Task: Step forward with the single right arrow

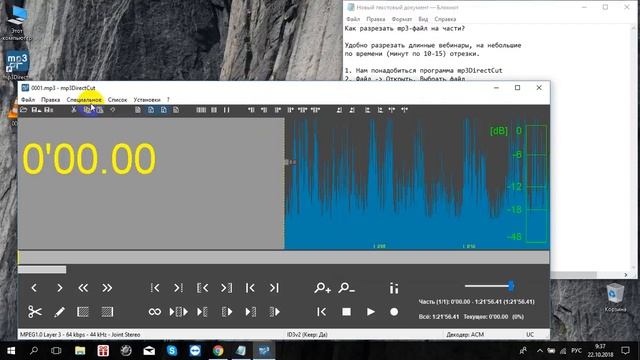Action: (x=60, y=288)
